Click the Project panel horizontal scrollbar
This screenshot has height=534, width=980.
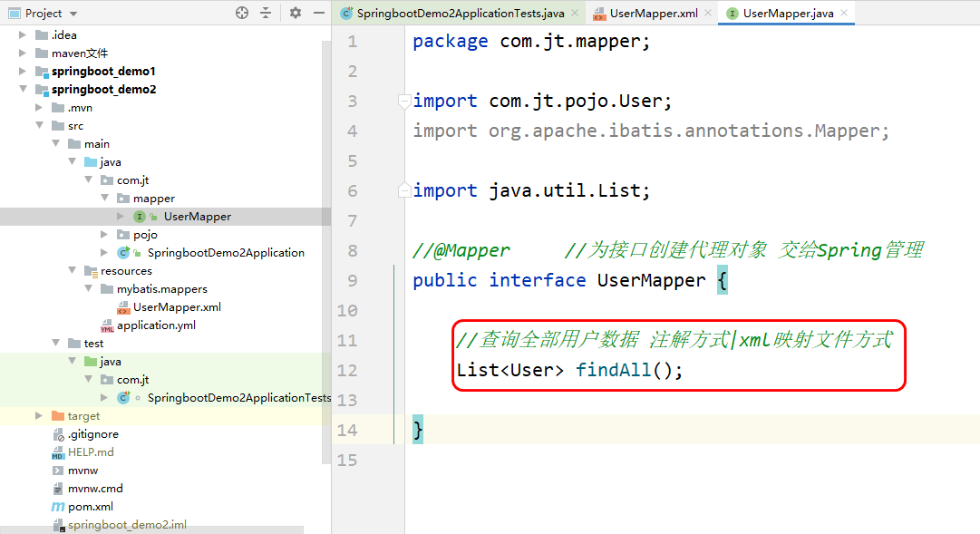click(152, 530)
